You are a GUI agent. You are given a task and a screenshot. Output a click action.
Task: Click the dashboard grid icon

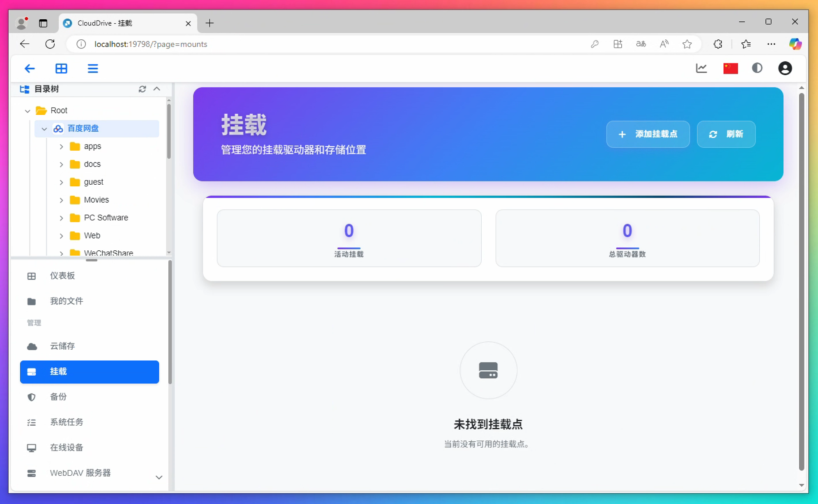tap(61, 68)
